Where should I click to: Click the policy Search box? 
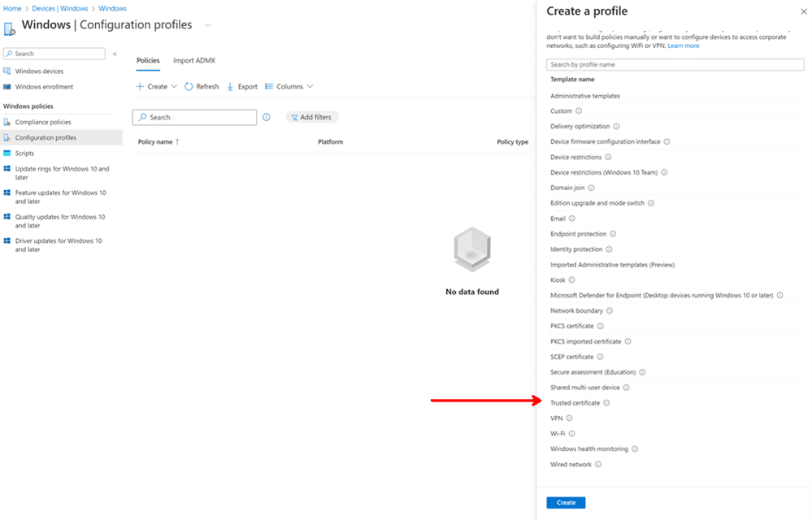coord(195,118)
